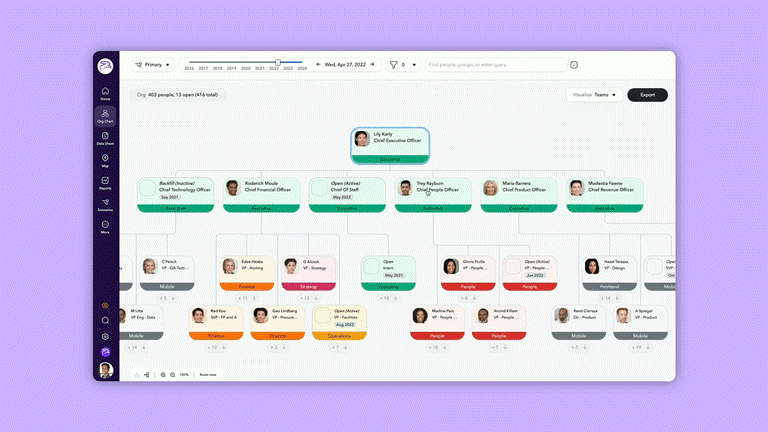The image size is (768, 432).
Task: Click the date Wed, Apr 27, 2022
Action: [345, 65]
